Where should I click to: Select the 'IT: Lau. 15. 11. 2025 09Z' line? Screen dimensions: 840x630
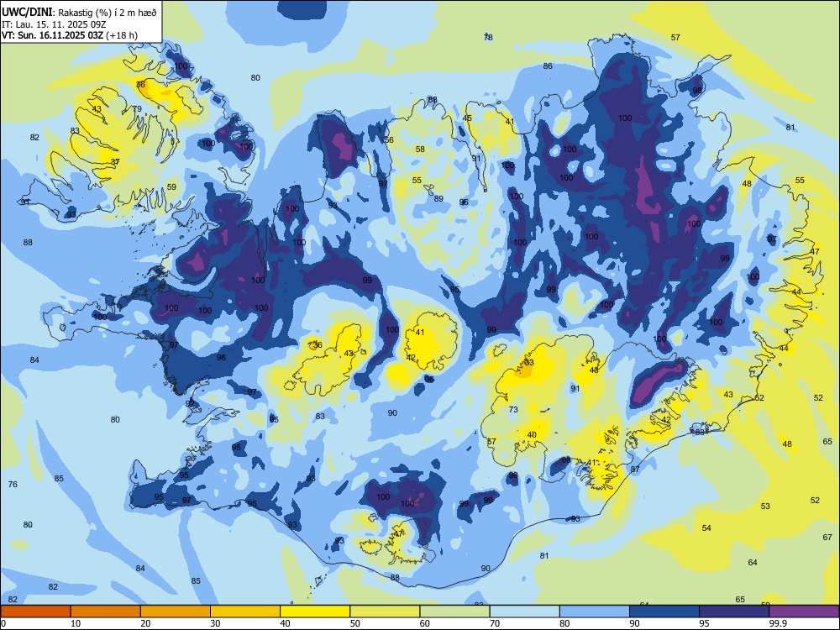(x=54, y=24)
